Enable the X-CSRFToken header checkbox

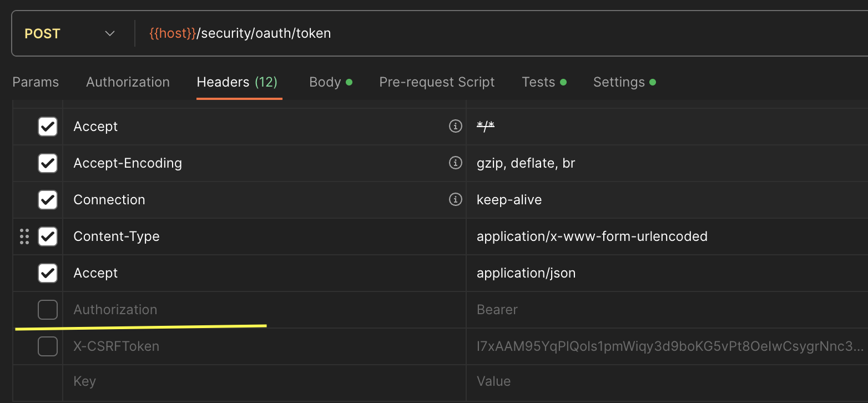48,346
